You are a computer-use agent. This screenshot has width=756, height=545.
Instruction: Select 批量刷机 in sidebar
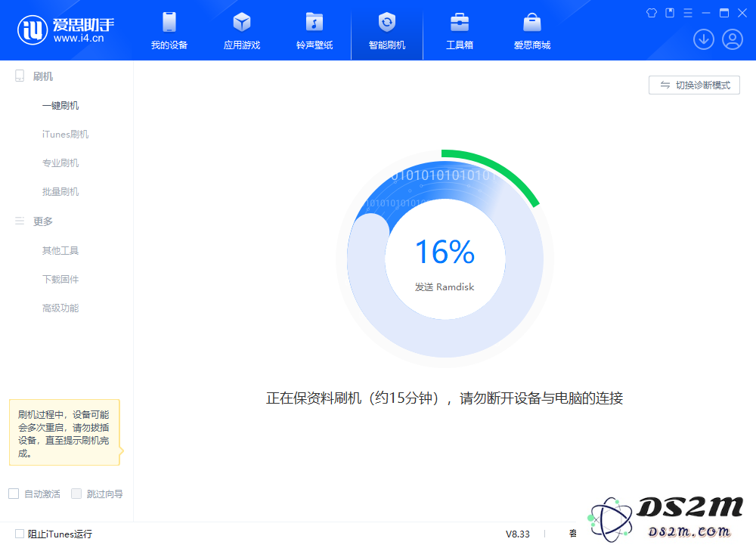pos(60,192)
